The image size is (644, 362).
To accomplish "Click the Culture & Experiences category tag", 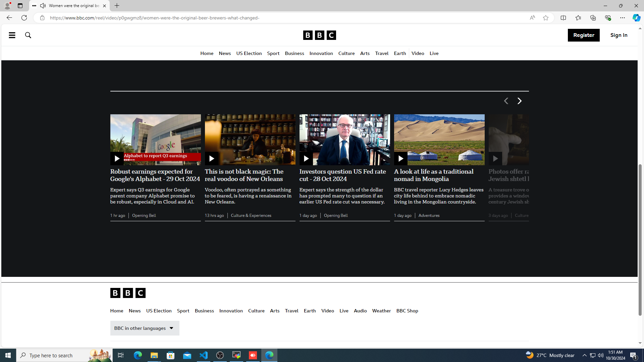I will 251,216.
